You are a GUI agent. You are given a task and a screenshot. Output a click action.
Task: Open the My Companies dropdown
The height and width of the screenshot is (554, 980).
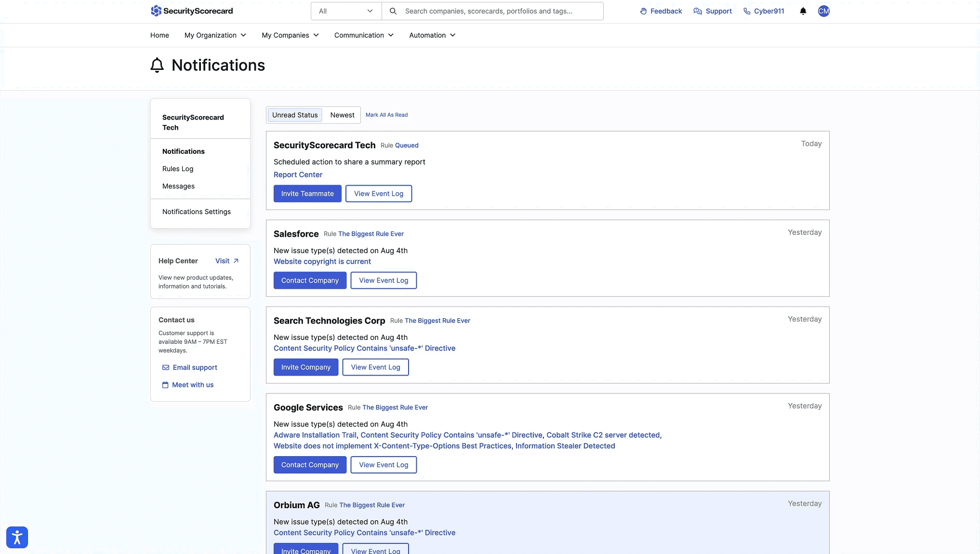pos(290,35)
